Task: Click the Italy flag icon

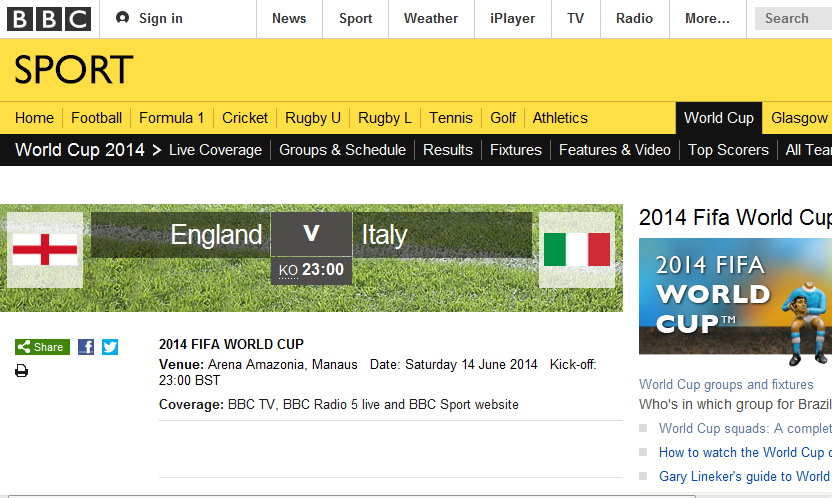Action: click(577, 250)
